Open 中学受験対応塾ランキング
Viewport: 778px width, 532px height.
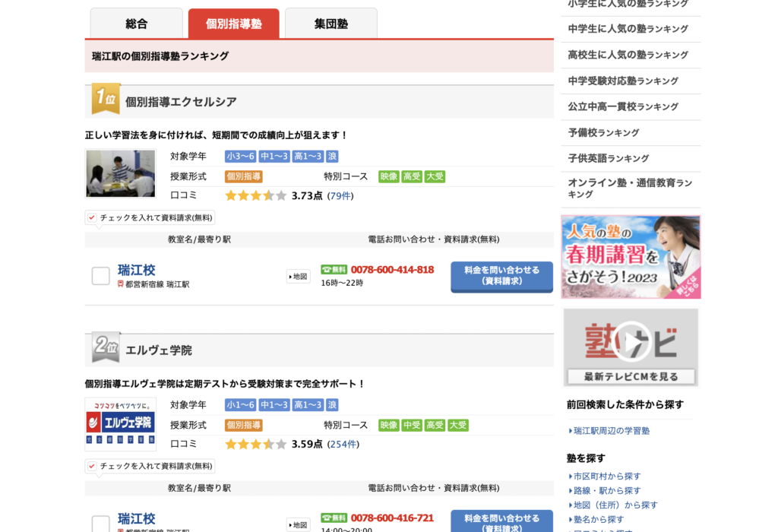[x=623, y=81]
